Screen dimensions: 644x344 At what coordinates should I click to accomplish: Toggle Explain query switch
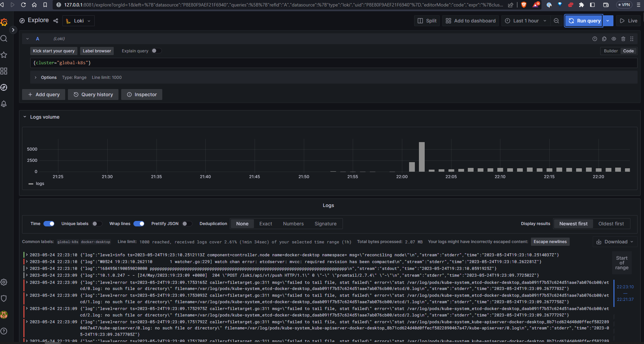(x=157, y=51)
